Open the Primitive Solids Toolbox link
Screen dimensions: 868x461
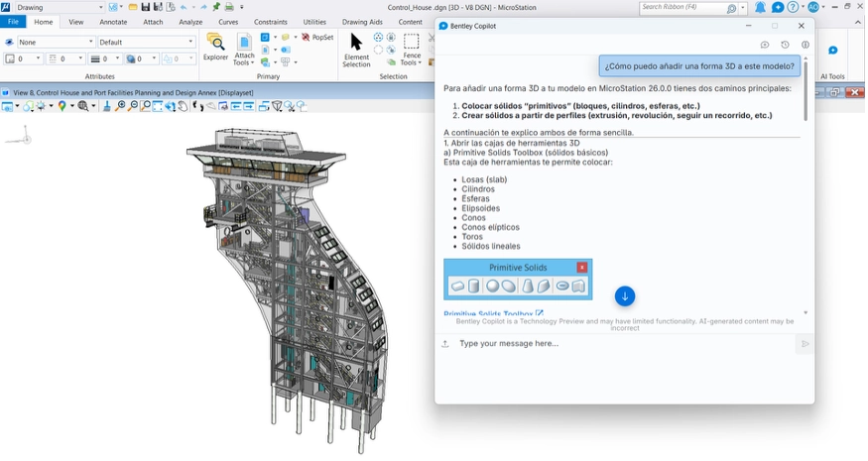(x=493, y=314)
